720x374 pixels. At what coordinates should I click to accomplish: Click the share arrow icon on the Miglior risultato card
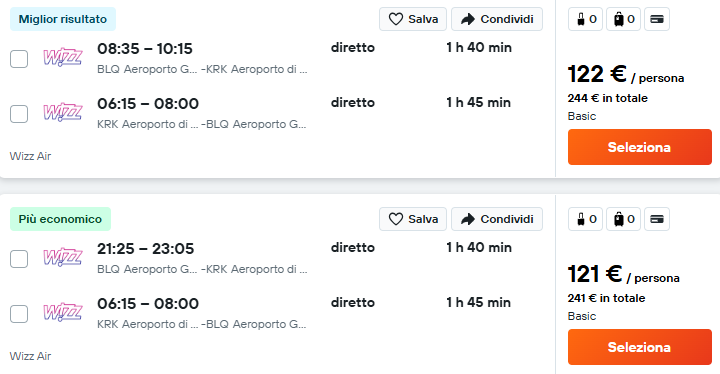click(x=467, y=19)
